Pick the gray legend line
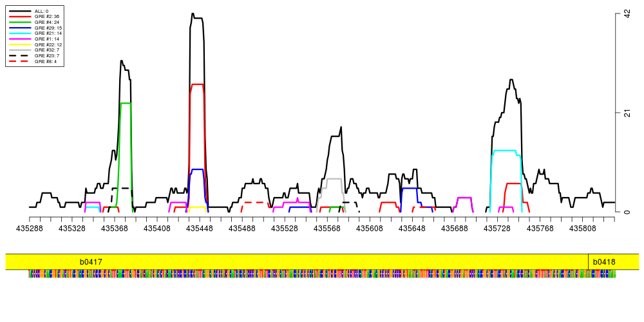This screenshot has height=322, width=644. 20,50
